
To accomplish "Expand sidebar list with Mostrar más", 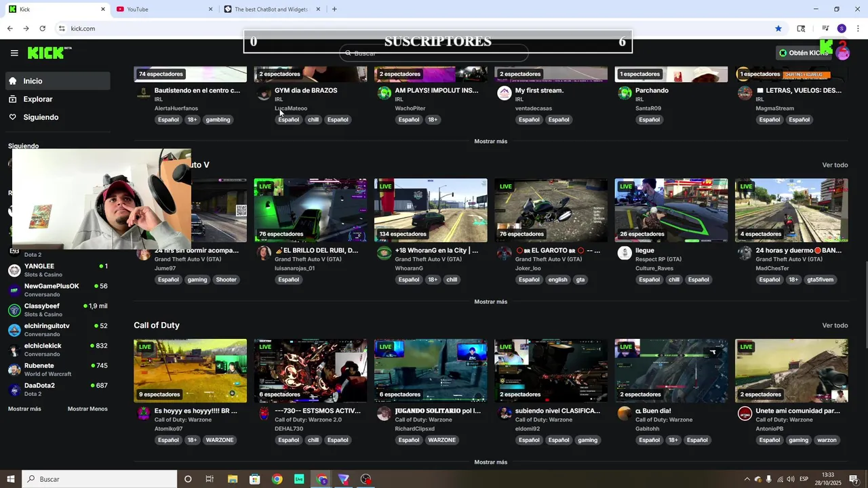I will tap(24, 409).
